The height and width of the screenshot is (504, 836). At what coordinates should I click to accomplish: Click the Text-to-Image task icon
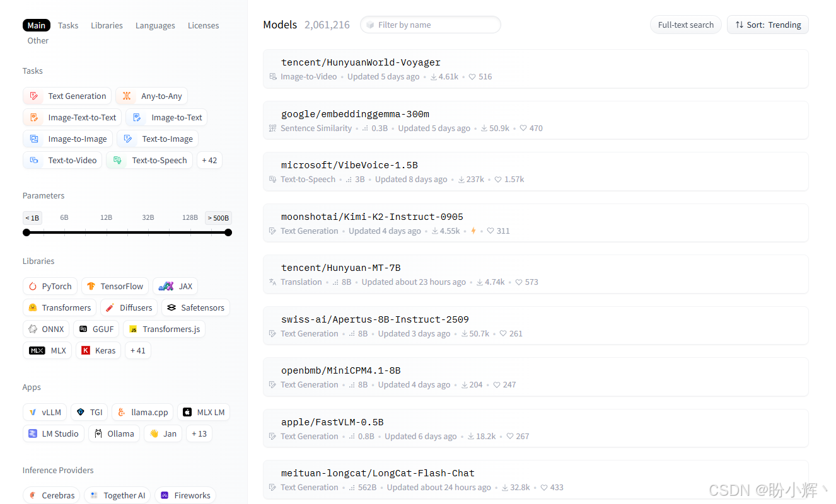pyautogui.click(x=128, y=139)
